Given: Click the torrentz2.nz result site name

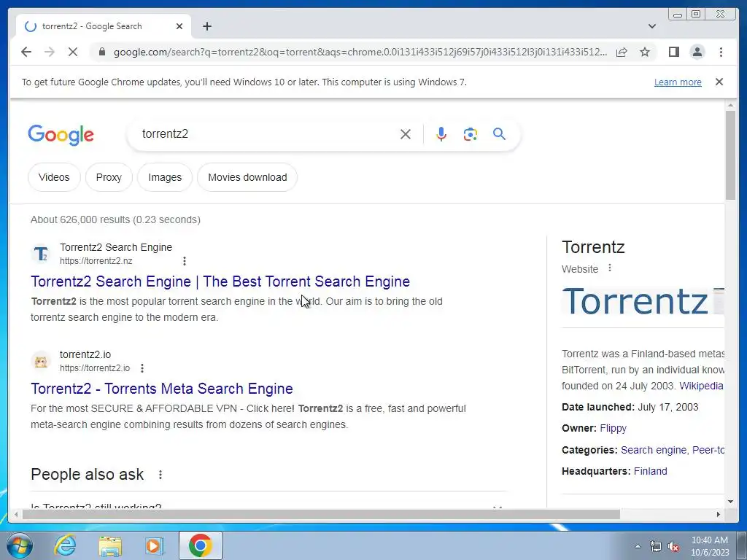Looking at the screenshot, I should (x=116, y=247).
